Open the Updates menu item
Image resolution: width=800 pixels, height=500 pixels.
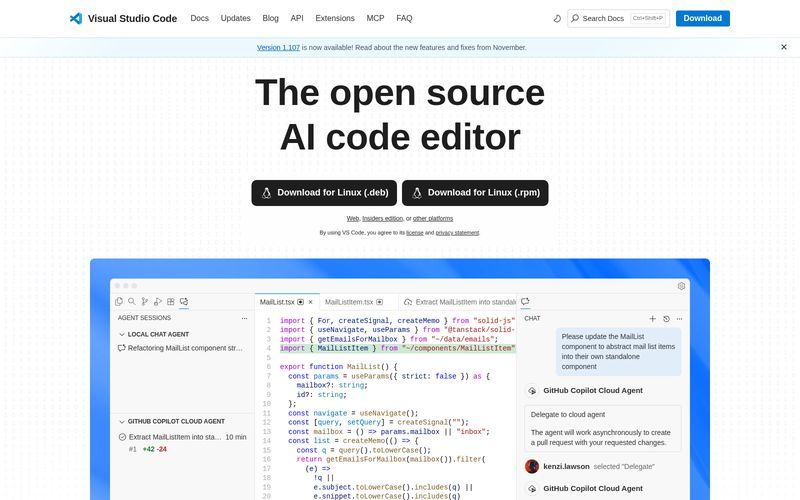point(236,18)
